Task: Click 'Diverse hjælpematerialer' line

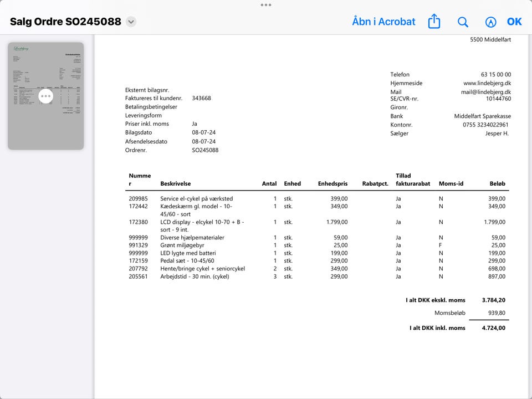Action: tap(192, 238)
